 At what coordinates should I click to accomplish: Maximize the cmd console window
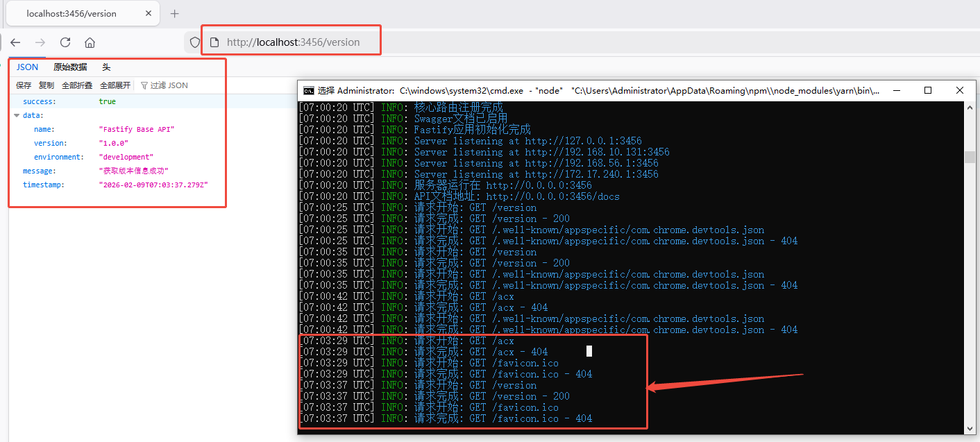[928, 90]
